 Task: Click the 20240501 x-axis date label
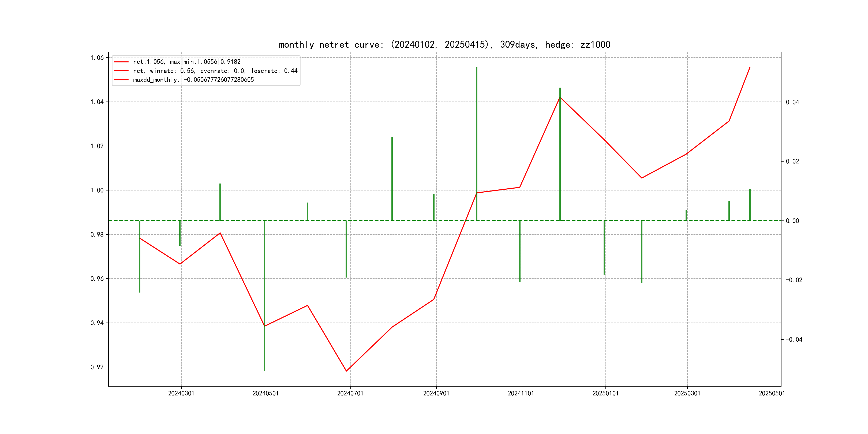click(x=265, y=393)
